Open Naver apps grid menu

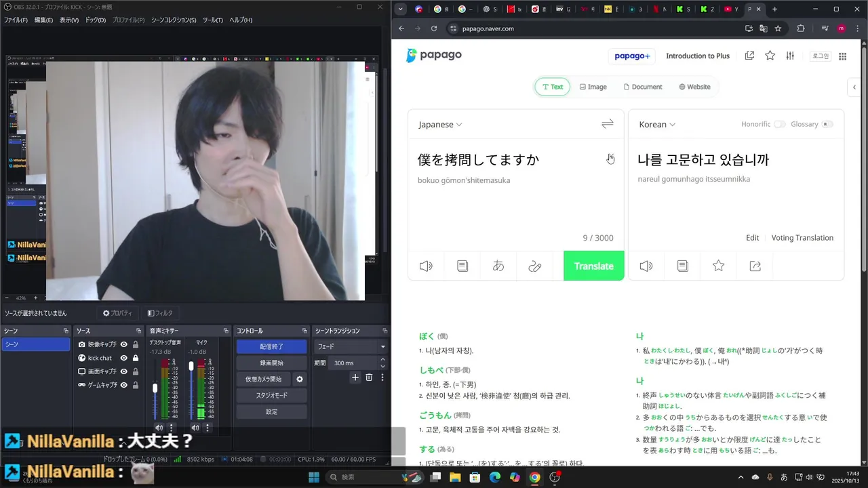click(843, 56)
